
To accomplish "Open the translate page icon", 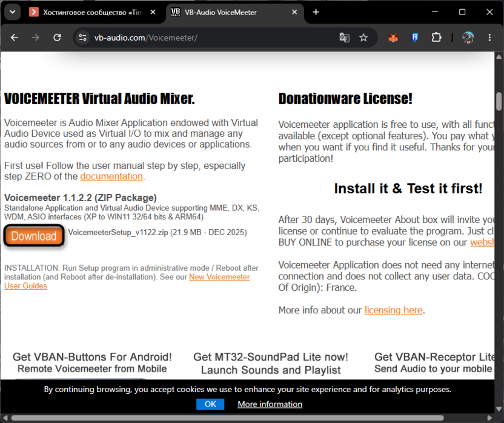I will click(x=344, y=38).
